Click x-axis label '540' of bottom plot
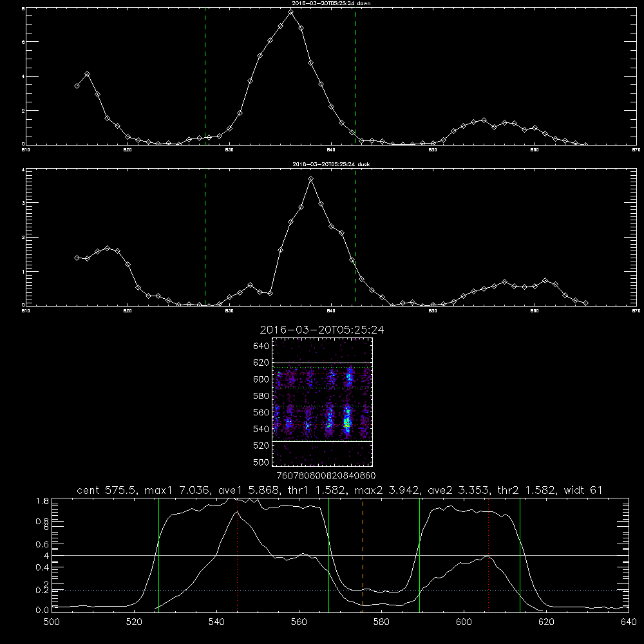 pyautogui.click(x=216, y=622)
